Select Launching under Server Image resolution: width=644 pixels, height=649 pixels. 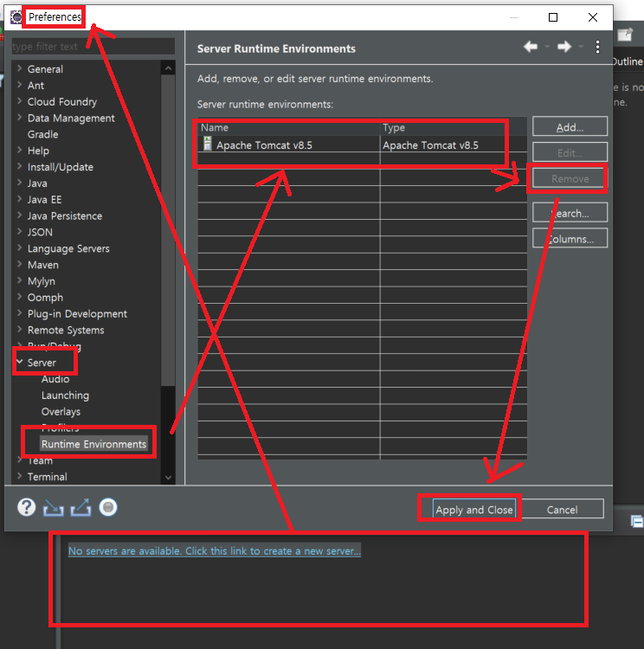point(65,395)
